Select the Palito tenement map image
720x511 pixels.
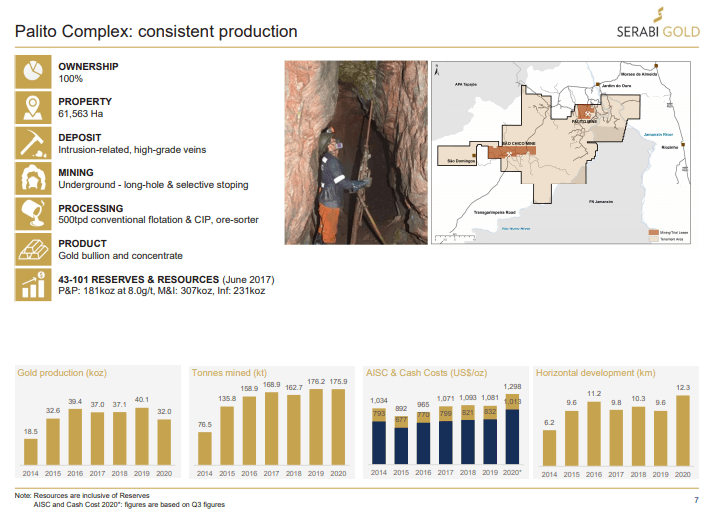coord(561,152)
